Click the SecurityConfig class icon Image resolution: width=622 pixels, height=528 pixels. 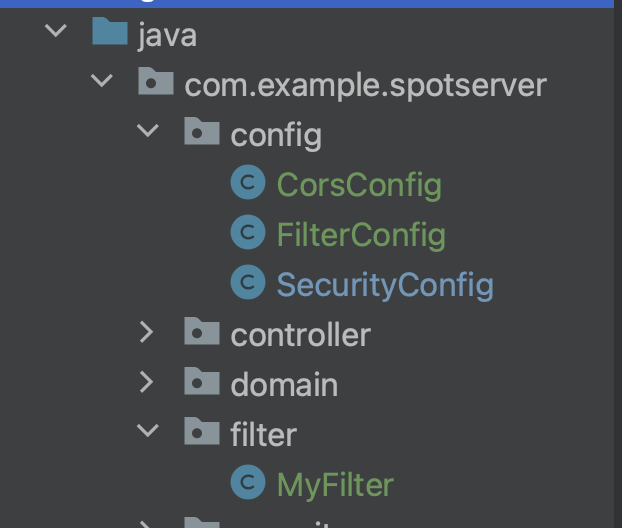(247, 284)
